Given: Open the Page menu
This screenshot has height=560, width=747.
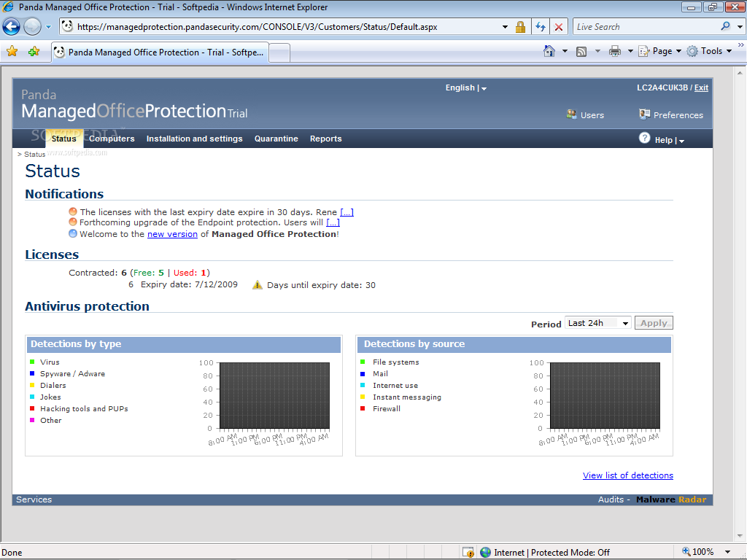Looking at the screenshot, I should tap(659, 51).
